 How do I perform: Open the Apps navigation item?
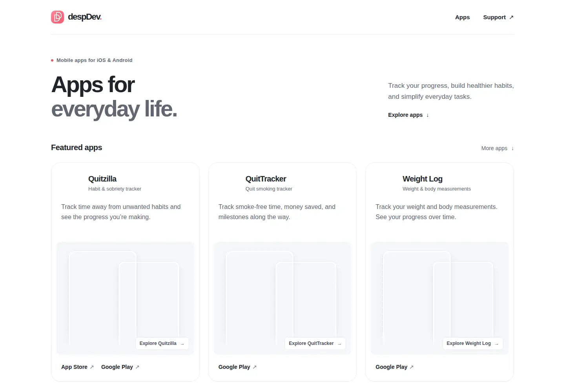coord(462,17)
